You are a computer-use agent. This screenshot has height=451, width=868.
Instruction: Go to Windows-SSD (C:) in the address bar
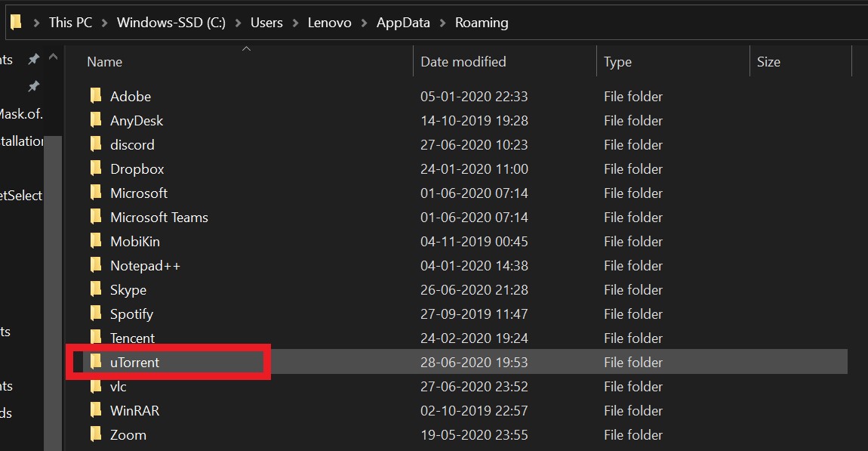(x=171, y=22)
